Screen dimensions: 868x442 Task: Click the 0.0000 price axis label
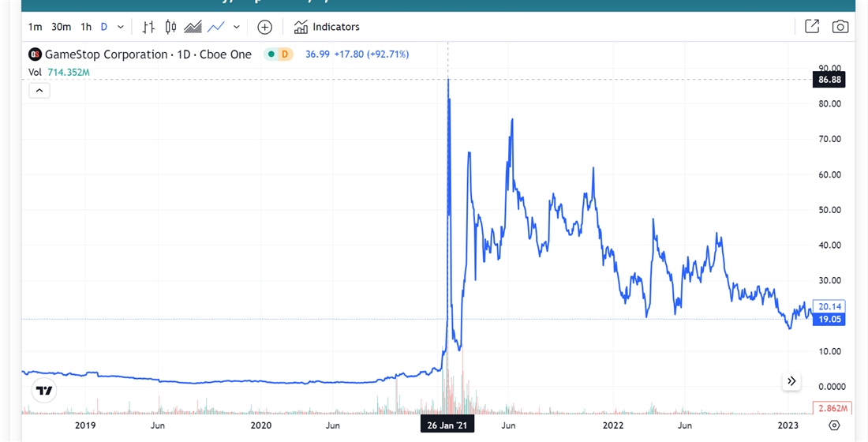click(x=832, y=387)
